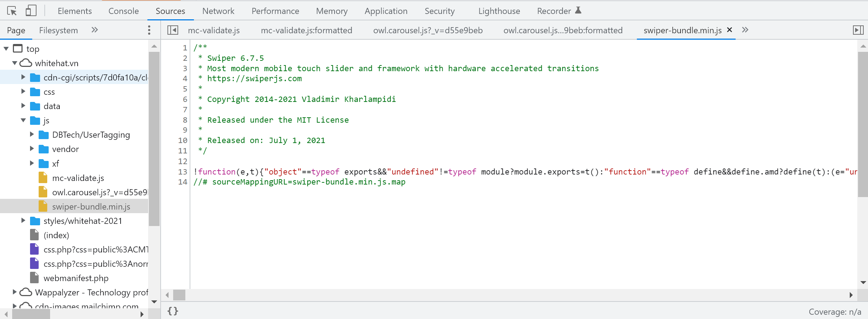Open webmanifest.php file
Image resolution: width=868 pixels, height=319 pixels.
tap(76, 278)
